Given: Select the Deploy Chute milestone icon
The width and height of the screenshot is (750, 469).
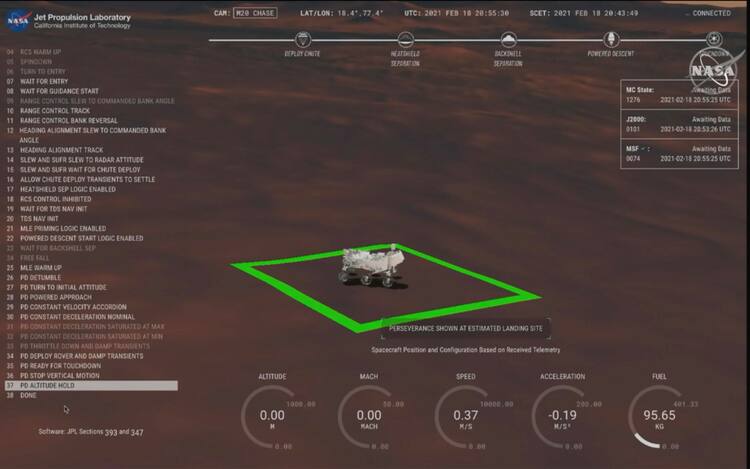Looking at the screenshot, I should [x=302, y=39].
